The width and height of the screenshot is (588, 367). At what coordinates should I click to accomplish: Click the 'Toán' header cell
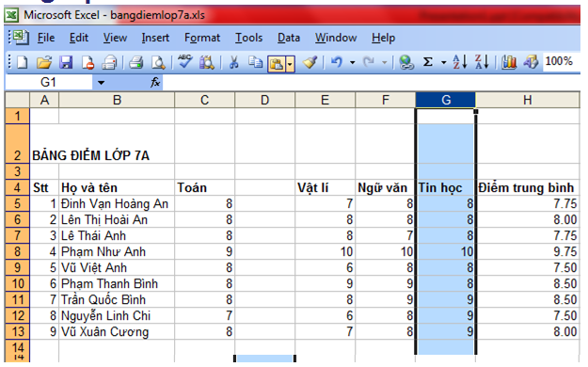tap(205, 187)
